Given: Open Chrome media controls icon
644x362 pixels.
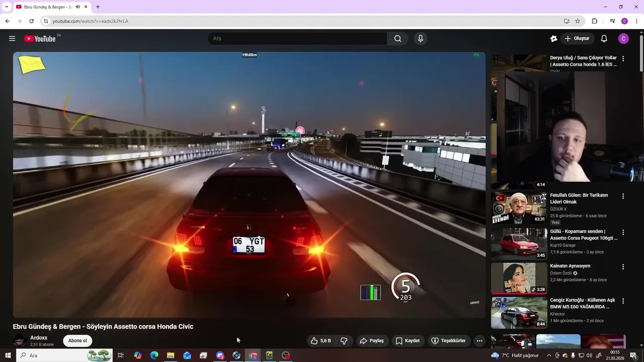Looking at the screenshot, I should 612,21.
